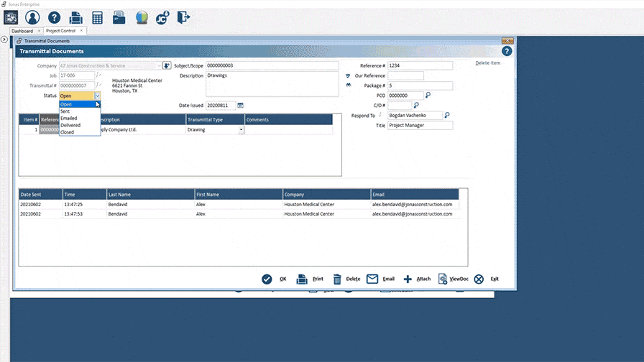Image resolution: width=644 pixels, height=362 pixels.
Task: Switch to the Project Control tab
Action: click(x=61, y=31)
